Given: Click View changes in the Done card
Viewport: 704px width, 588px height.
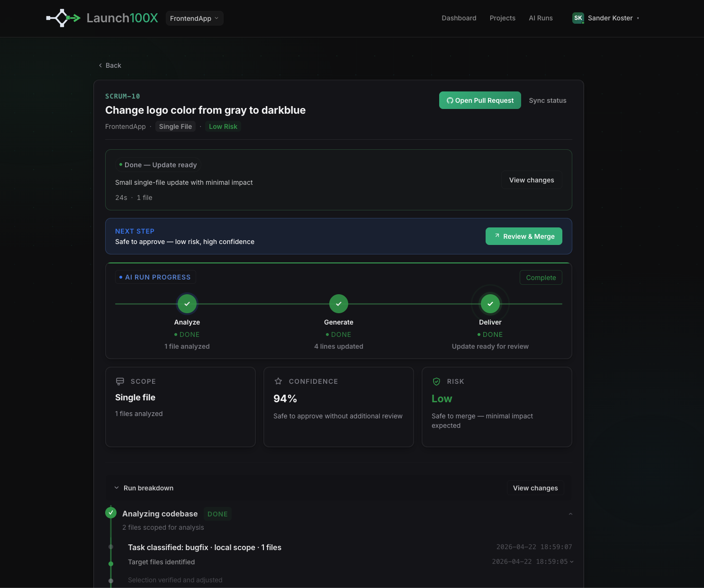Looking at the screenshot, I should [x=532, y=180].
